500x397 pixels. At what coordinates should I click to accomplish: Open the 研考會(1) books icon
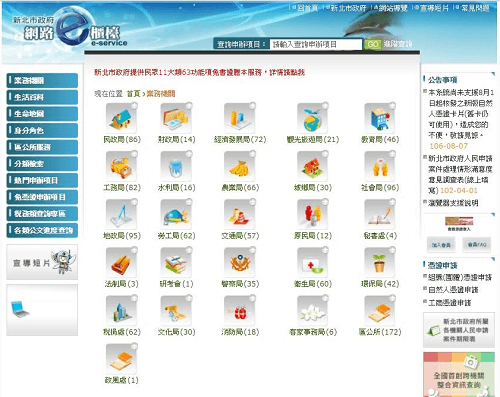pos(176,263)
